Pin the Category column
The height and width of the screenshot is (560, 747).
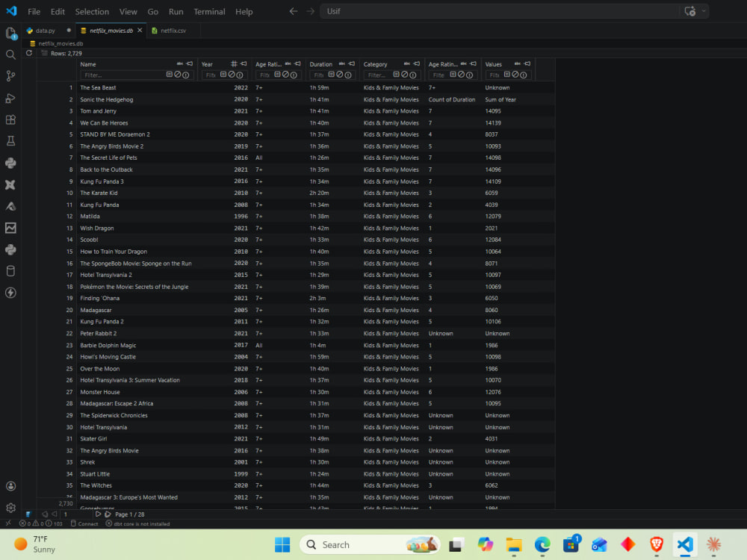[x=417, y=63]
